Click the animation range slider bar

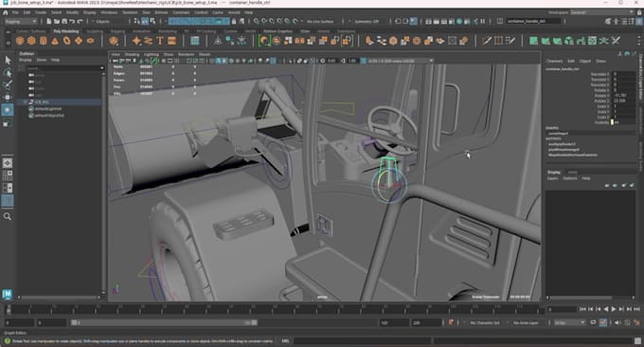[x=164, y=322]
